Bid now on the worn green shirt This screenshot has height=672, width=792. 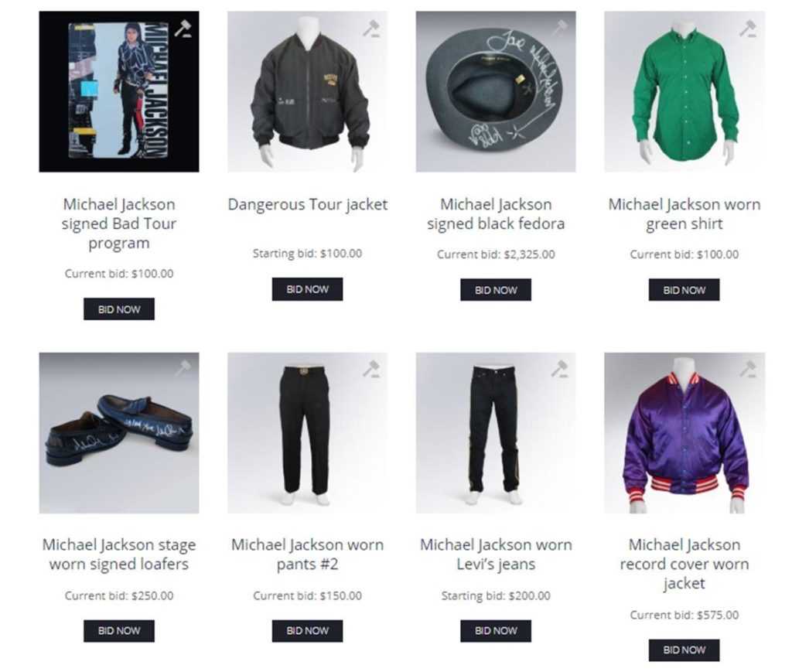point(684,290)
